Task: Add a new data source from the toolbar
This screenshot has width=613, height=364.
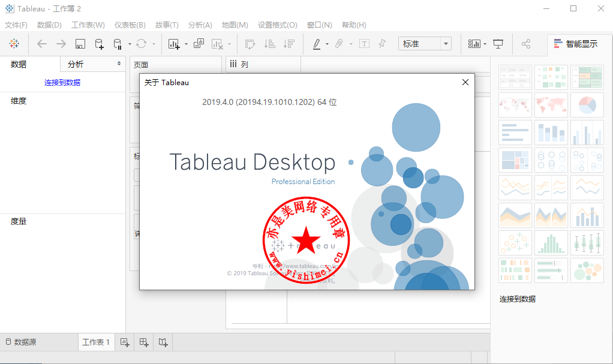Action: pyautogui.click(x=100, y=44)
